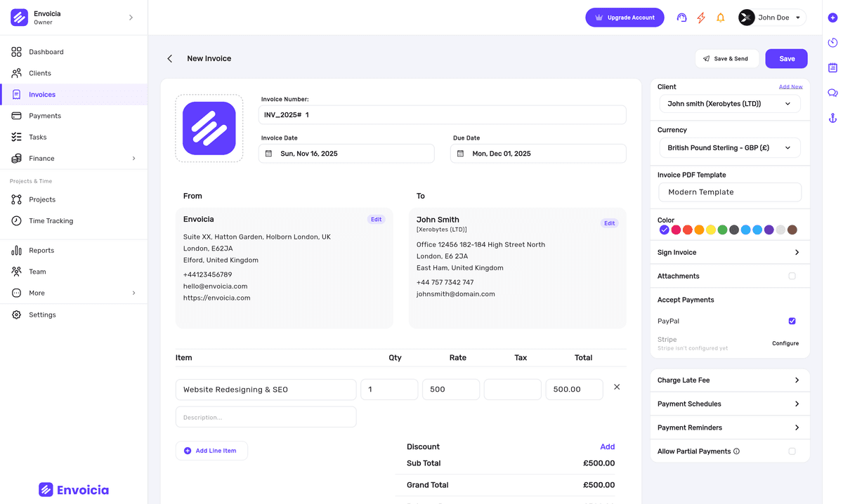Open the chat bubbles icon in right rail
Viewport: 843px width, 504px height.
[x=832, y=93]
